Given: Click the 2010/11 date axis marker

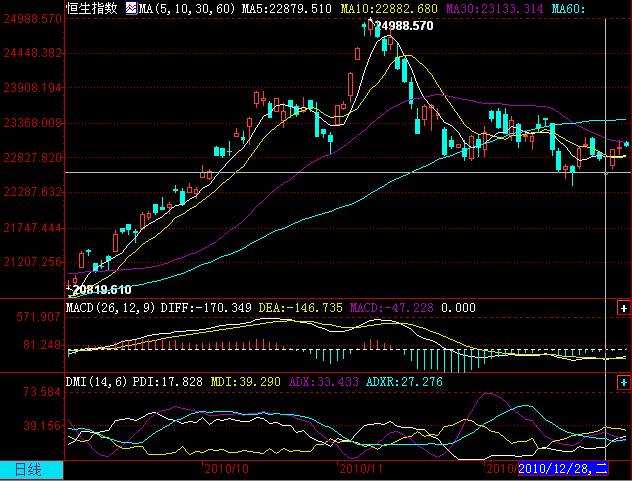Looking at the screenshot, I should tap(361, 469).
